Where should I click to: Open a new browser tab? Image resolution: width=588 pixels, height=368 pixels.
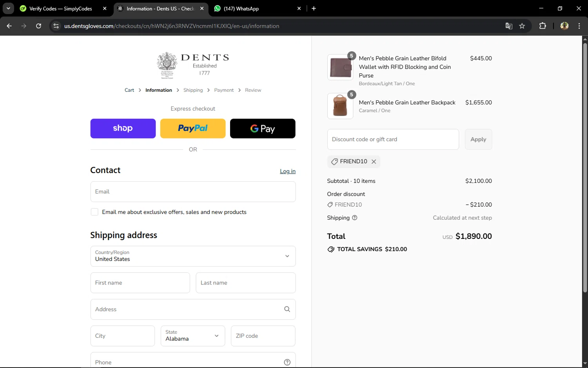314,8
